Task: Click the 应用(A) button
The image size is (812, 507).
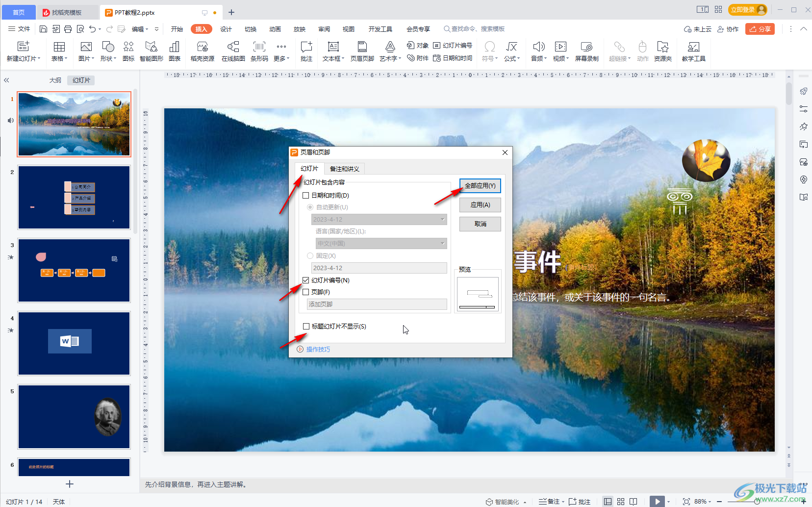Action: coord(480,205)
